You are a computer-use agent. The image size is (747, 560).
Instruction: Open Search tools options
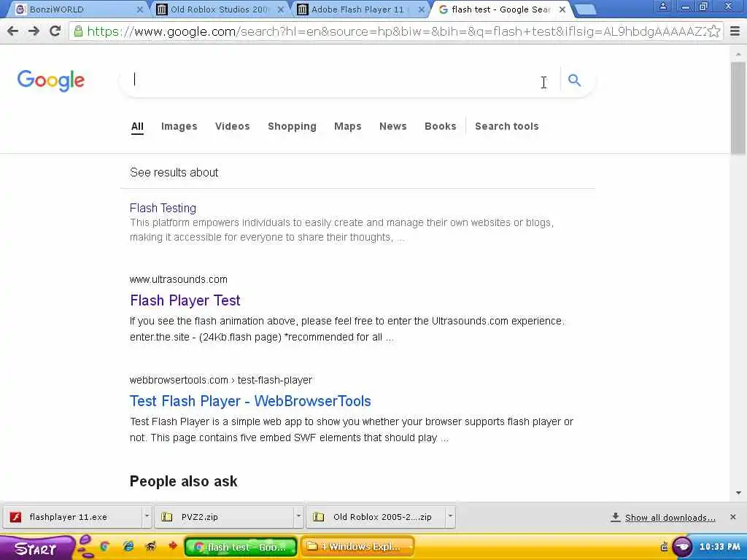(x=507, y=126)
